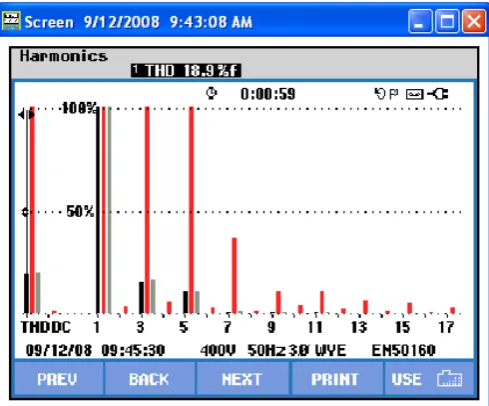The height and width of the screenshot is (406, 489).
Task: Minimize the Screen window
Action: coord(420,21)
